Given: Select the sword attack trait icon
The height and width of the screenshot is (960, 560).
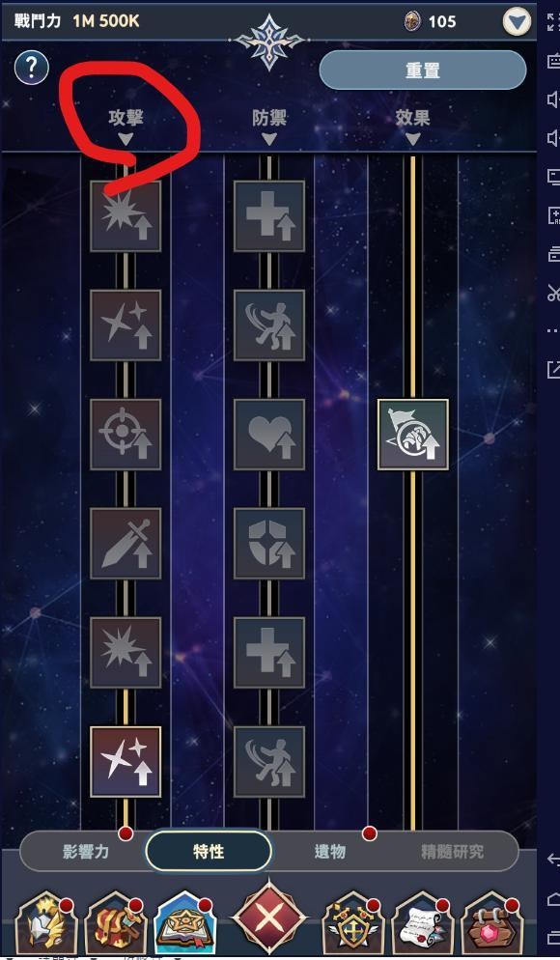Looking at the screenshot, I should coord(126,543).
